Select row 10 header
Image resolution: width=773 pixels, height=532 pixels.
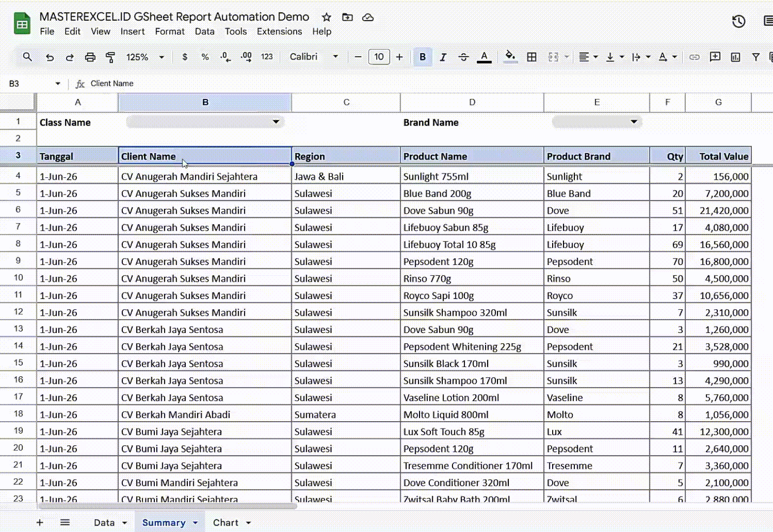[18, 278]
